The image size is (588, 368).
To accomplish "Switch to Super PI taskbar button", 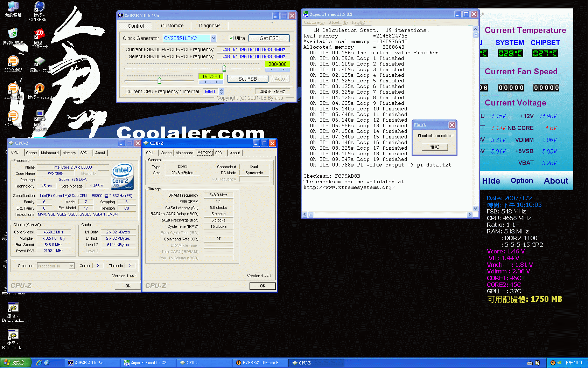I will (148, 363).
